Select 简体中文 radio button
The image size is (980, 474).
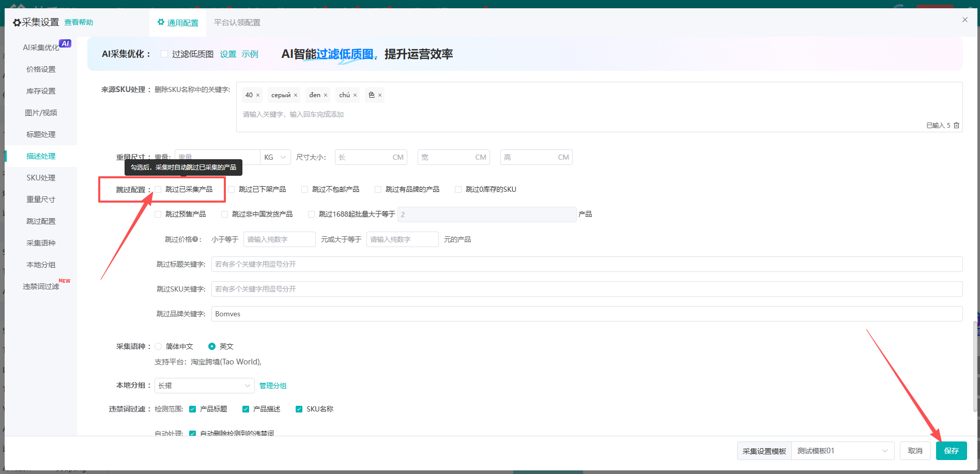[158, 346]
